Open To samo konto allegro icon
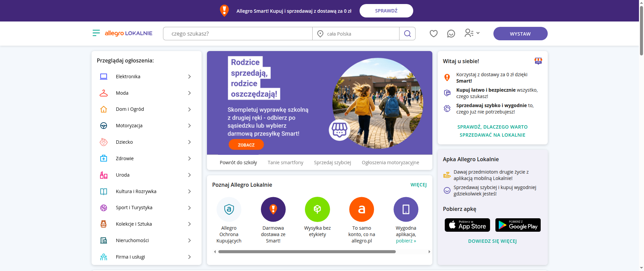This screenshot has width=644, height=271. click(362, 209)
